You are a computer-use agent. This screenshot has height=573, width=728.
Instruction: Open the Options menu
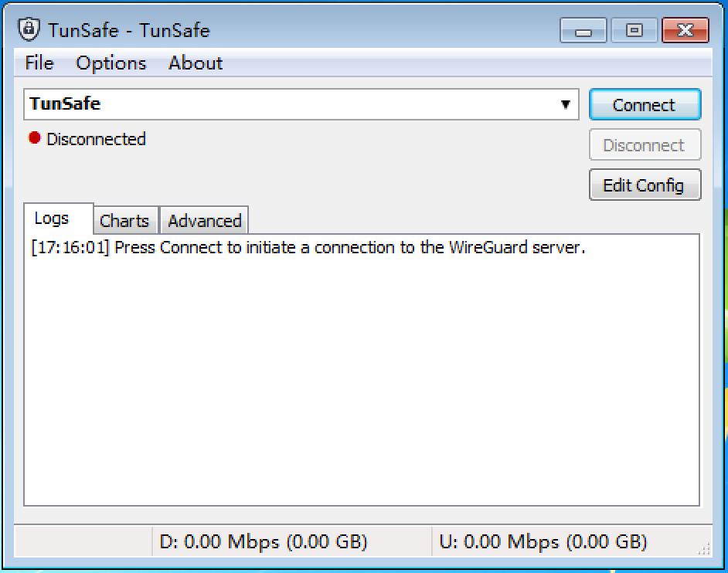pos(111,63)
